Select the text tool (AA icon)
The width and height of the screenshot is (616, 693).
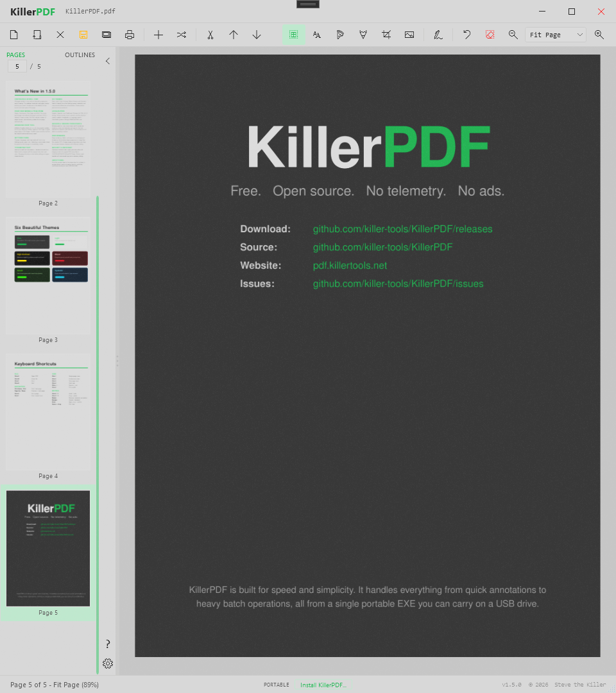coord(317,35)
